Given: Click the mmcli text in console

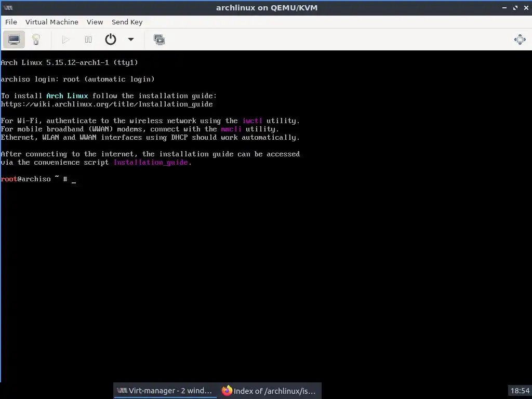Looking at the screenshot, I should pos(231,129).
